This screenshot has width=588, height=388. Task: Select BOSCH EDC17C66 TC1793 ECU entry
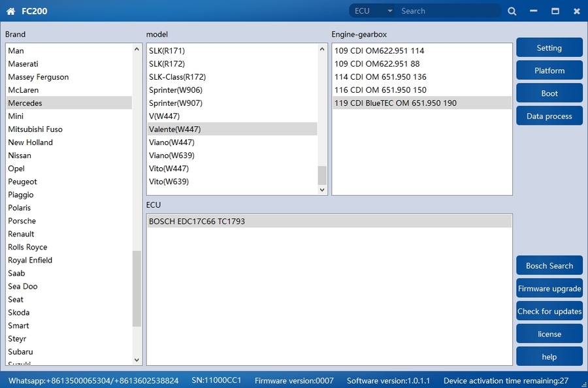(x=197, y=221)
